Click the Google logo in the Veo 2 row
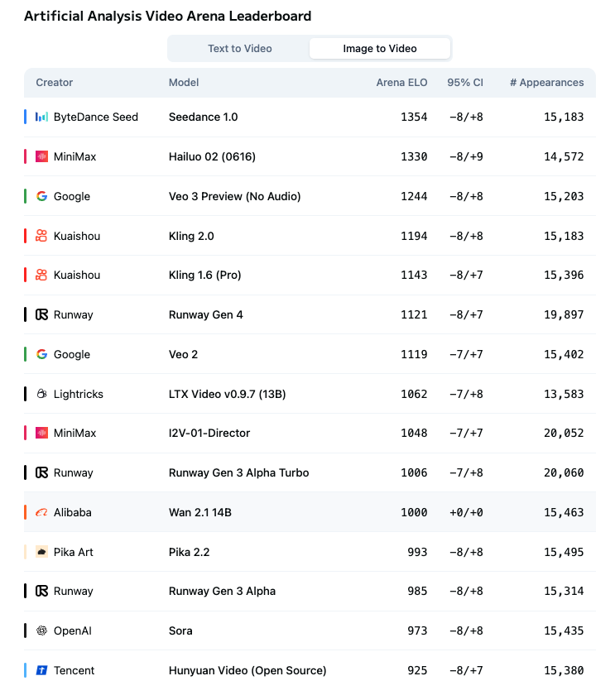 pyautogui.click(x=41, y=354)
